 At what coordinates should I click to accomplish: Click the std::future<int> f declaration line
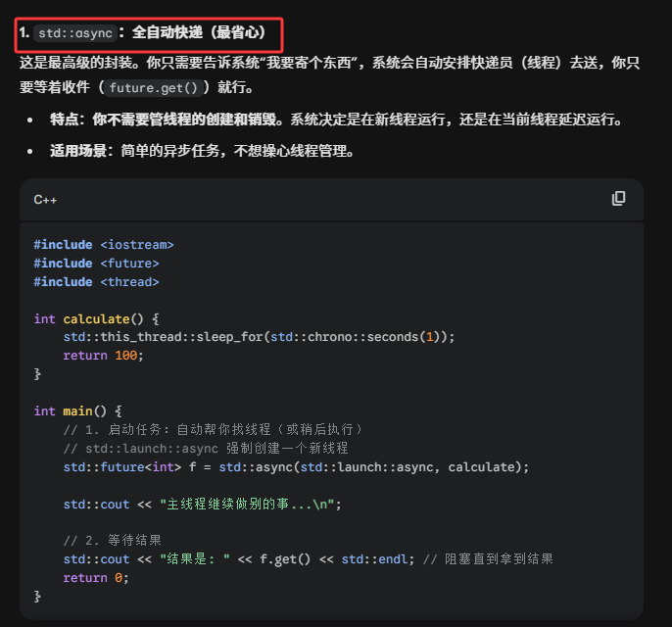pos(296,466)
